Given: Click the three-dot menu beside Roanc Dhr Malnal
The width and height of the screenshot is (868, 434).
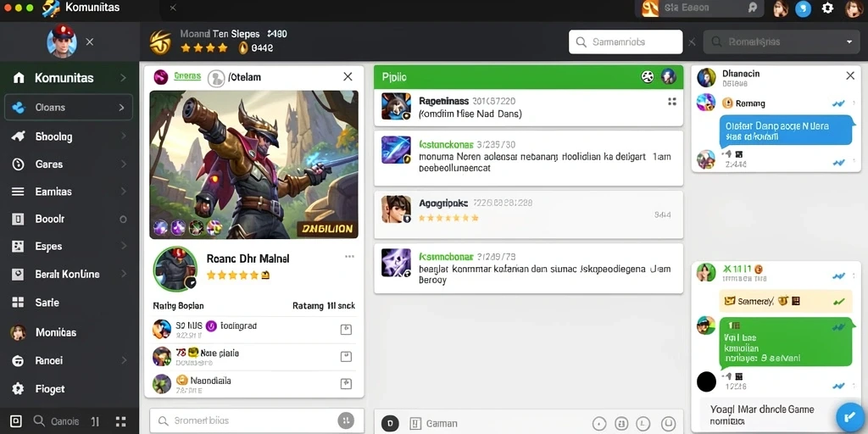Looking at the screenshot, I should coord(349,256).
